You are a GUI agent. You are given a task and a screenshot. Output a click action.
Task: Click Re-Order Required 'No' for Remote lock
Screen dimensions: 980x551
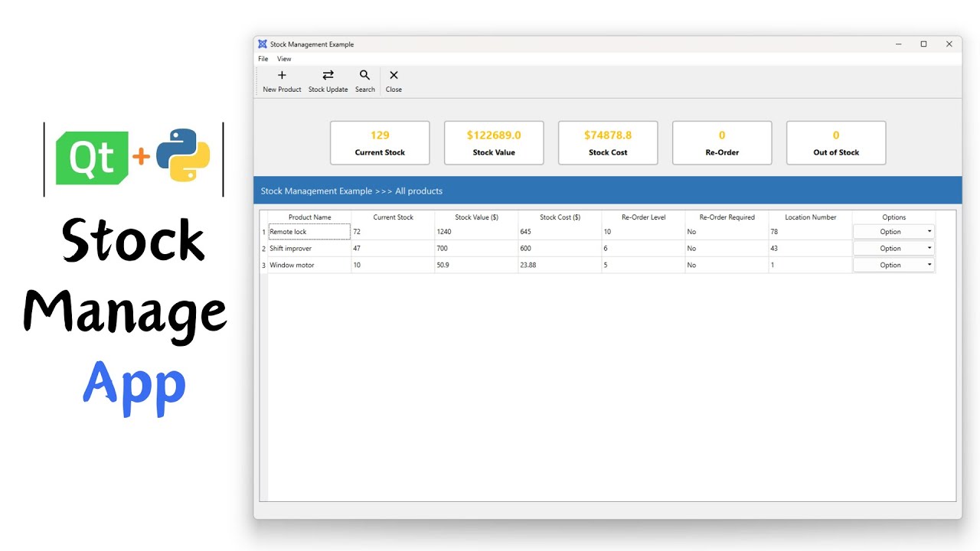click(727, 232)
